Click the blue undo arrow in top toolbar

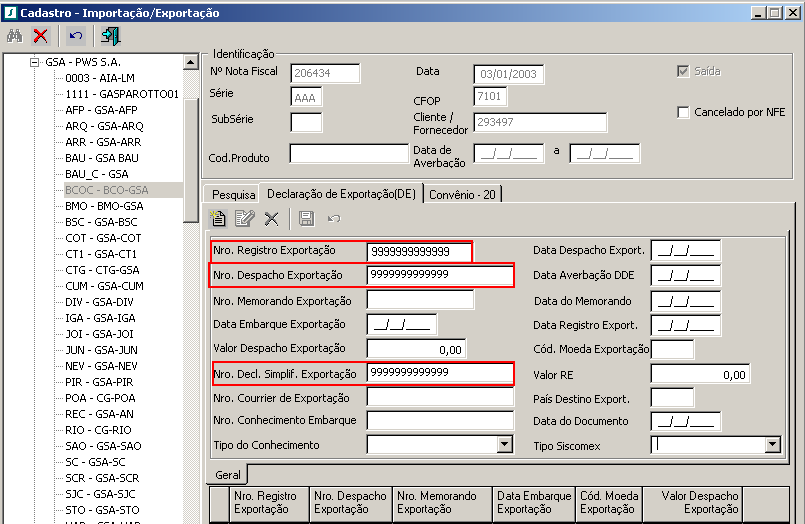[76, 36]
